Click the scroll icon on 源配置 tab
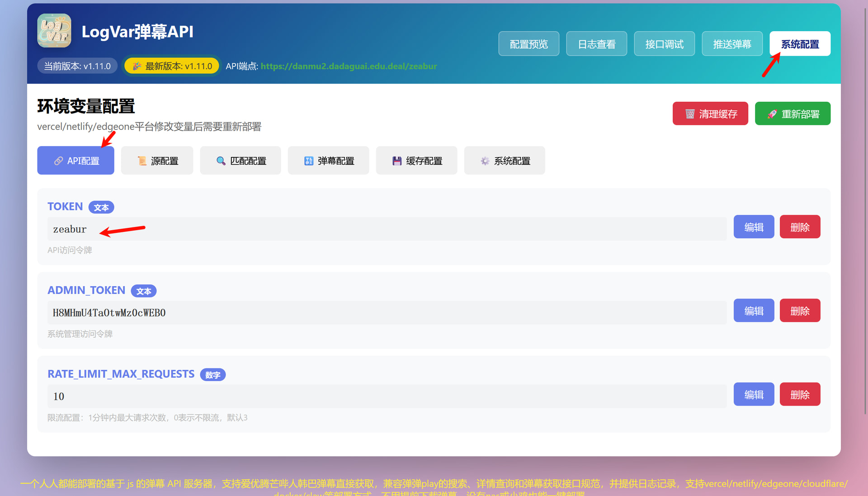This screenshot has height=496, width=868. pyautogui.click(x=142, y=161)
